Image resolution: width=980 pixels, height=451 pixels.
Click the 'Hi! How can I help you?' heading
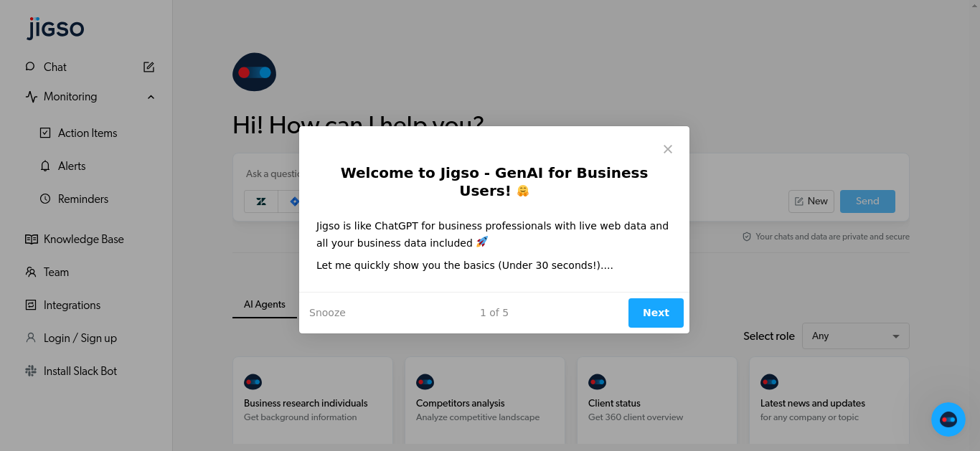(x=358, y=125)
